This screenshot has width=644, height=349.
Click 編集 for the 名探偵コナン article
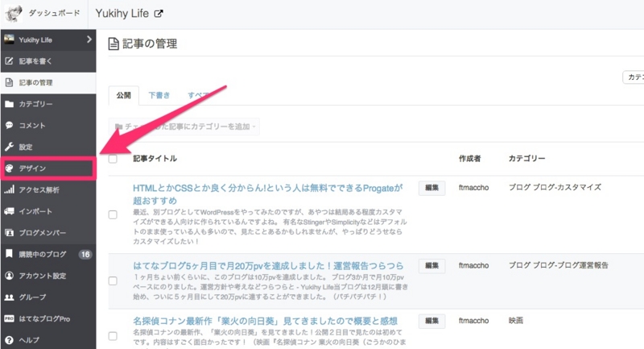click(x=431, y=321)
